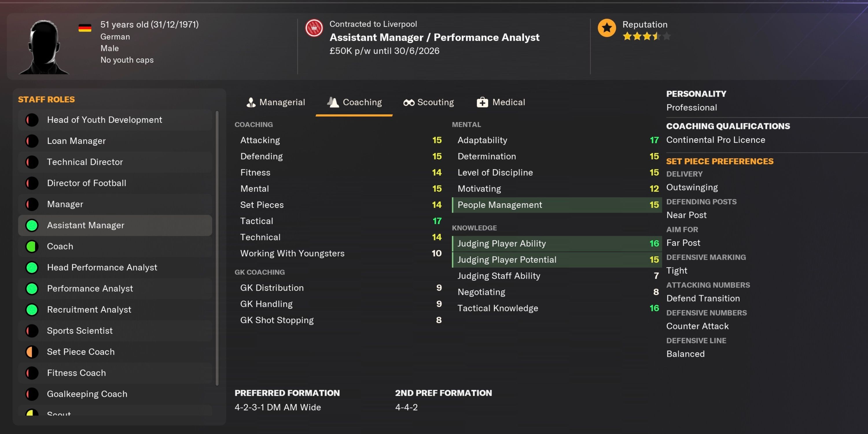Click the Assistant Manager green suitability indicator
Image resolution: width=868 pixels, height=434 pixels.
pyautogui.click(x=32, y=225)
